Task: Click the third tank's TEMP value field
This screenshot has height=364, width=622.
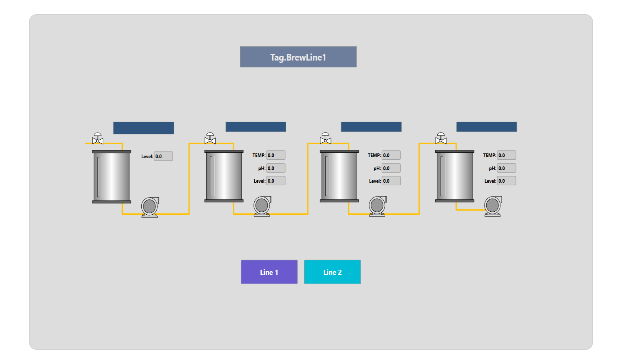Action: point(391,155)
